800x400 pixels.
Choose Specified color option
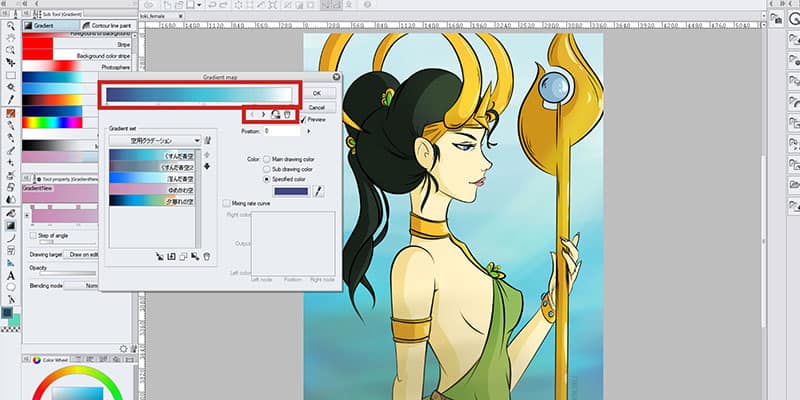(x=266, y=179)
